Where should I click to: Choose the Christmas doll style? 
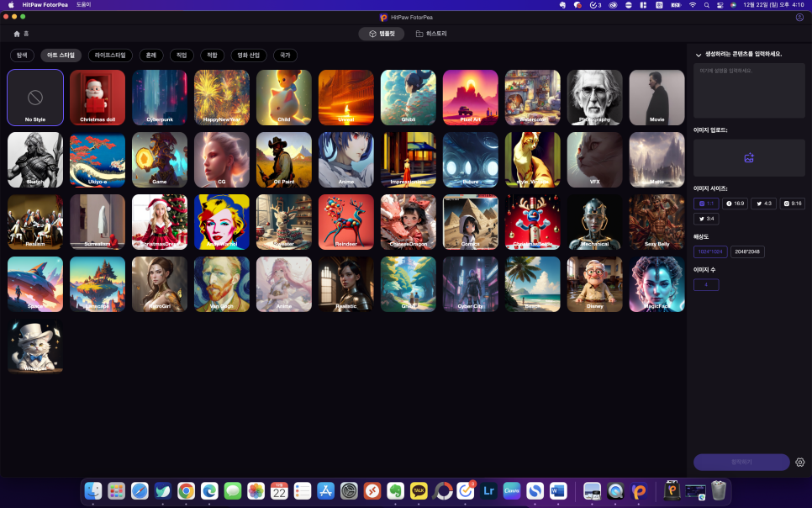pyautogui.click(x=98, y=98)
